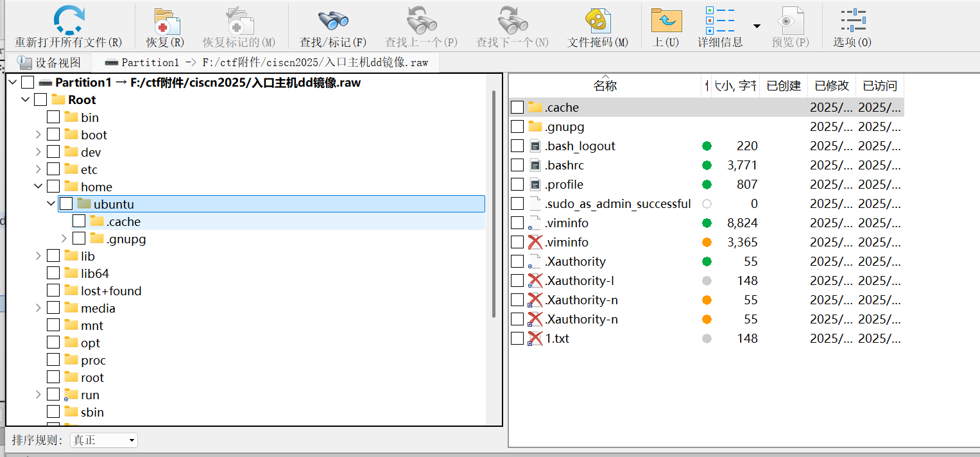Expand the boot folder in tree

click(39, 135)
